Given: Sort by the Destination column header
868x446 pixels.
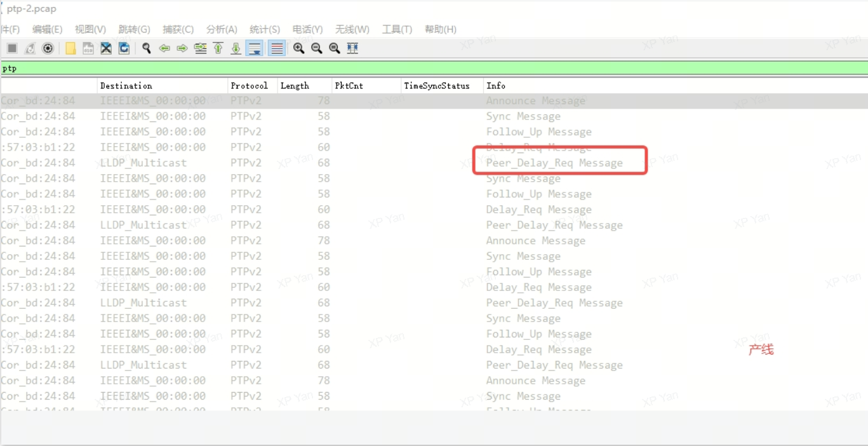Looking at the screenshot, I should tap(163, 86).
